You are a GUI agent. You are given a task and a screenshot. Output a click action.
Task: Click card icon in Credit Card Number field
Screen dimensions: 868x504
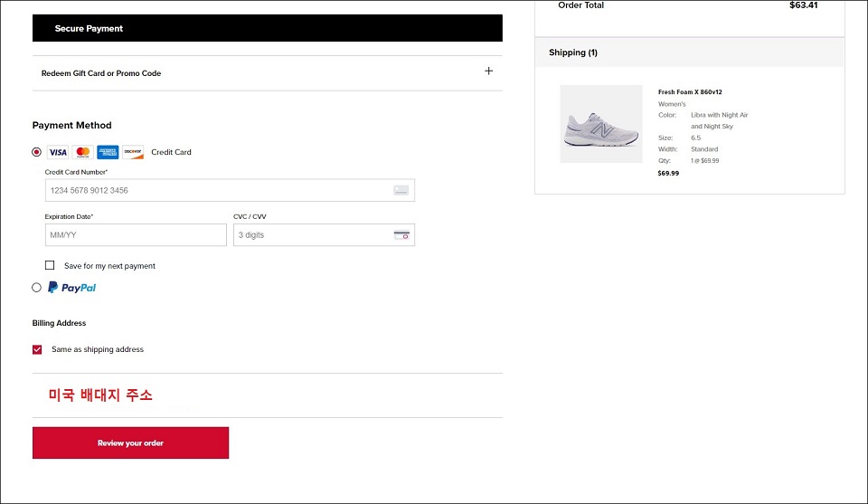[x=401, y=191]
